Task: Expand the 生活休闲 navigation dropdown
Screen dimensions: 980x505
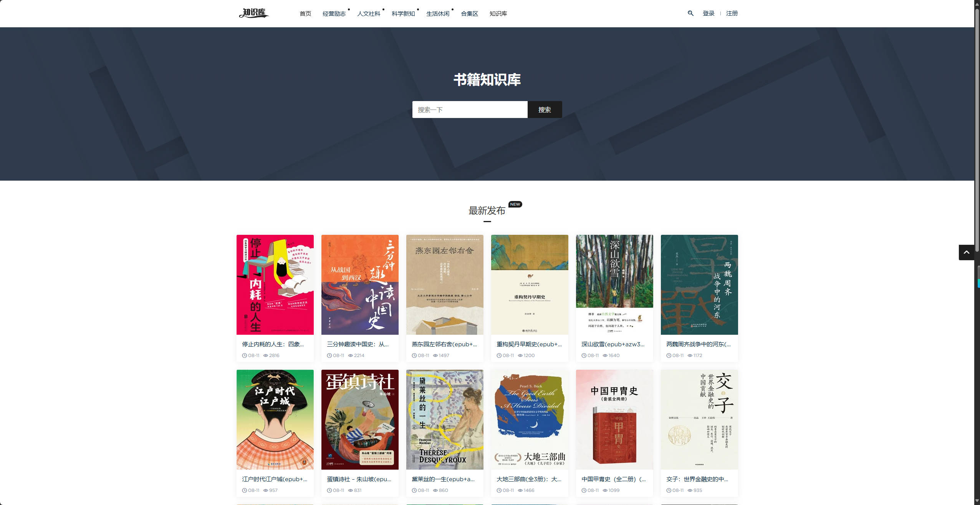Action: 438,14
